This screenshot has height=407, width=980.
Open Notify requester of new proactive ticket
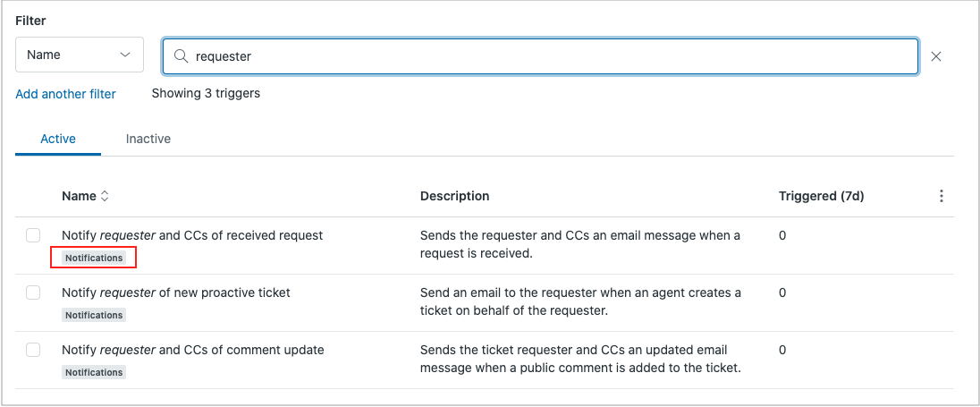(x=176, y=293)
